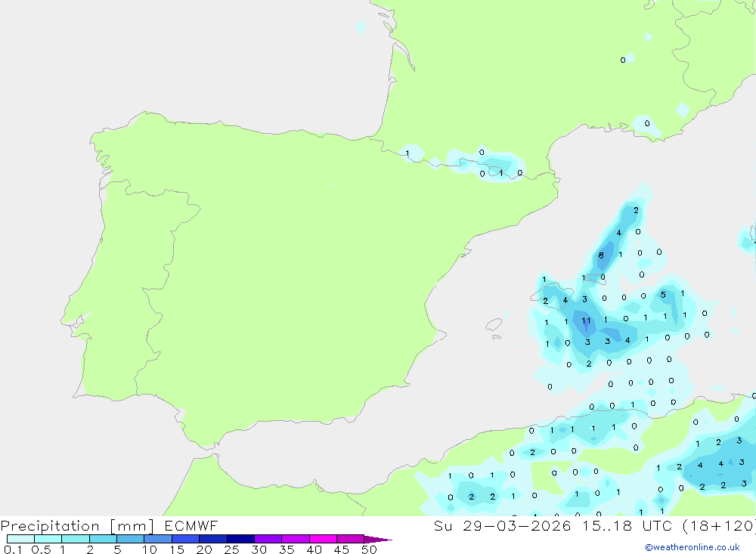Click the '0.5' legend label
The image size is (756, 554).
41,549
